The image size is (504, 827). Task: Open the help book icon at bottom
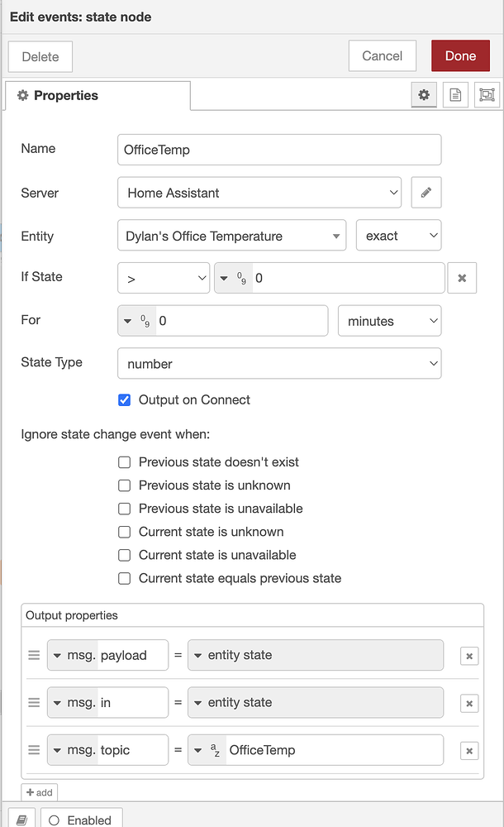click(x=22, y=820)
